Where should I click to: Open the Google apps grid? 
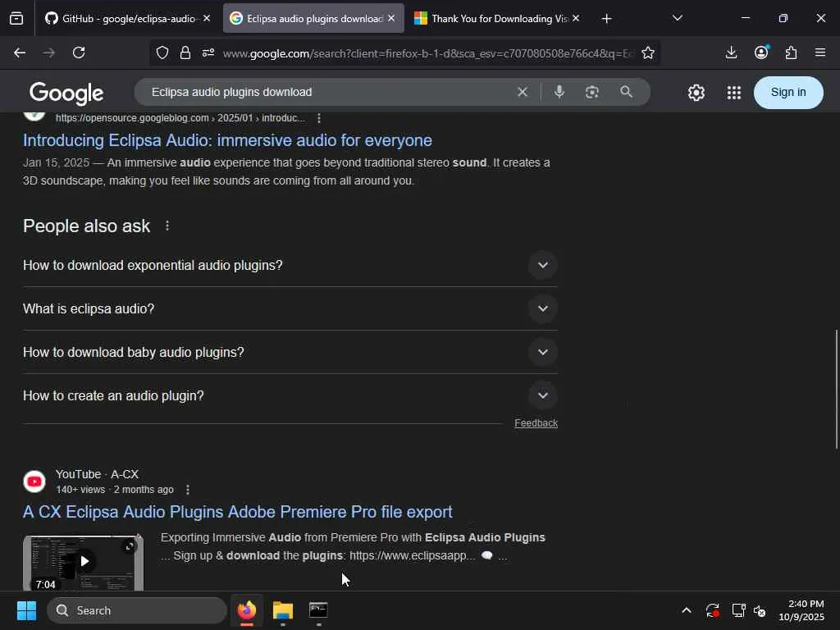point(734,93)
